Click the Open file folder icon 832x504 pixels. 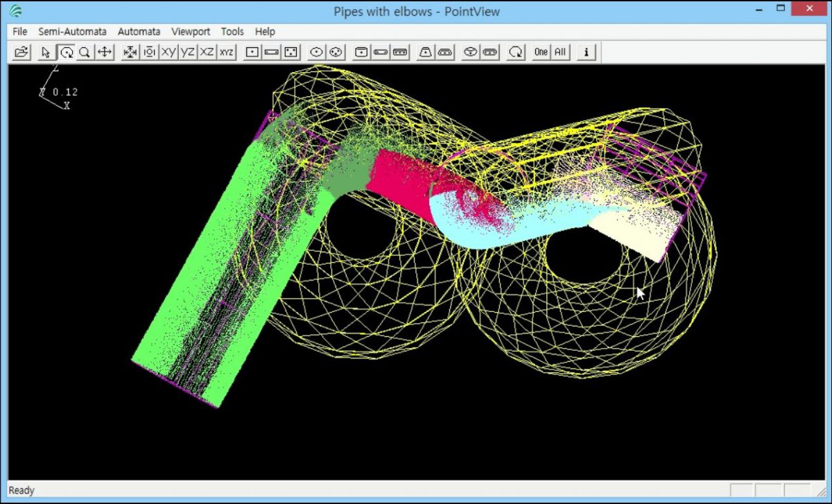tap(22, 52)
